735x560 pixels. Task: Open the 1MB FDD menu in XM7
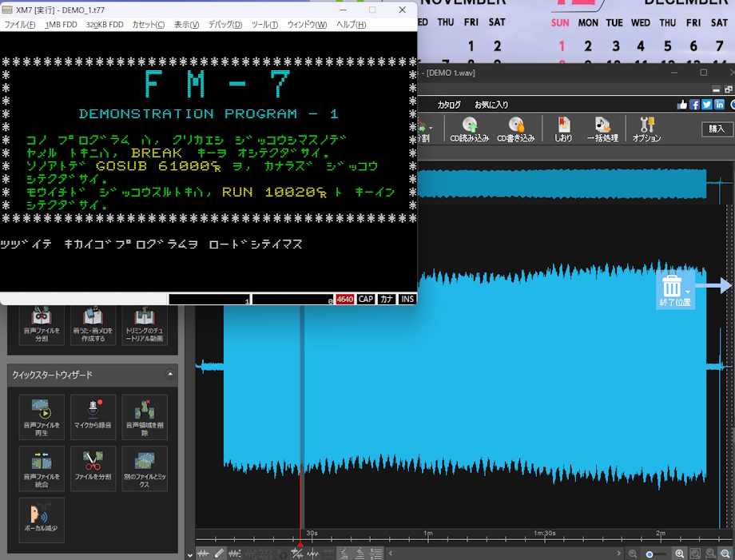pyautogui.click(x=61, y=25)
